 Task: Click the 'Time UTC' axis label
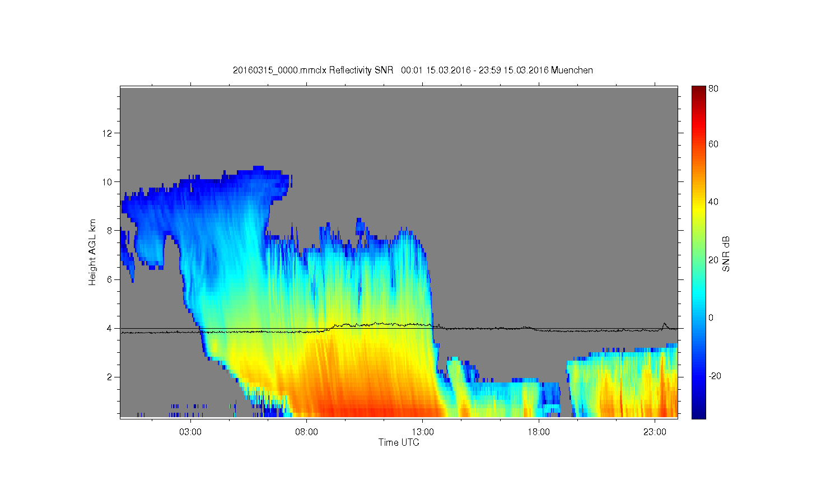(399, 442)
